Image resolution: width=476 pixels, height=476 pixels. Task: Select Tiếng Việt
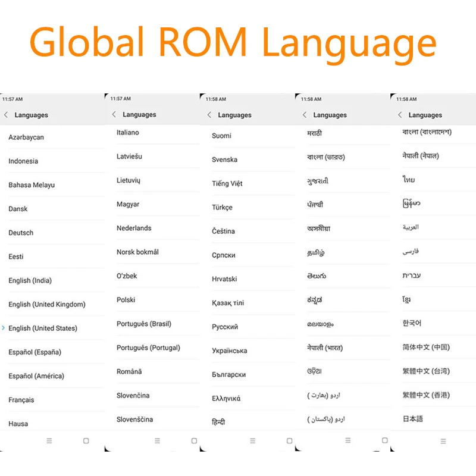(x=227, y=183)
